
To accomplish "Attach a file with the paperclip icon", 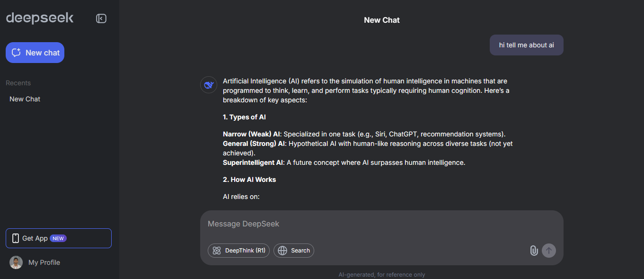I will (534, 251).
